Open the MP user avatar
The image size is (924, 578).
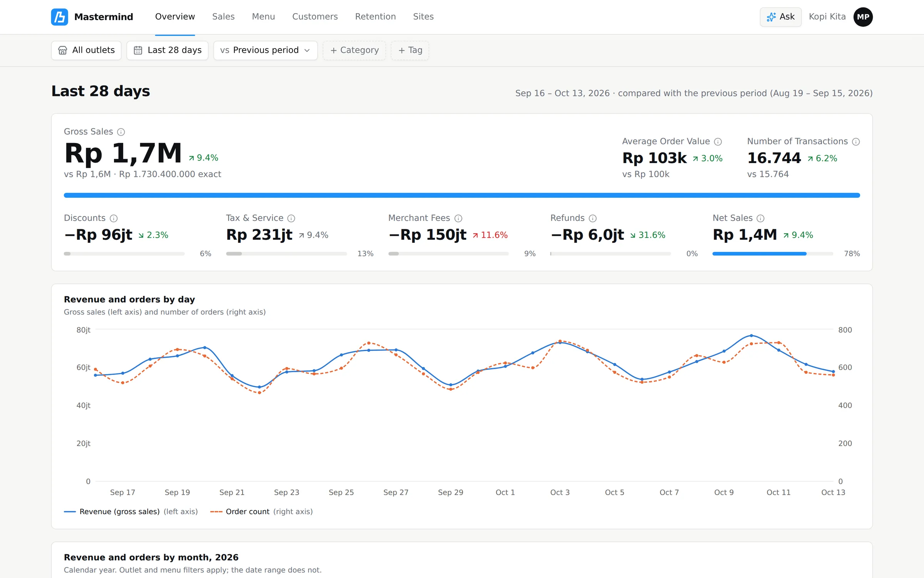(863, 17)
